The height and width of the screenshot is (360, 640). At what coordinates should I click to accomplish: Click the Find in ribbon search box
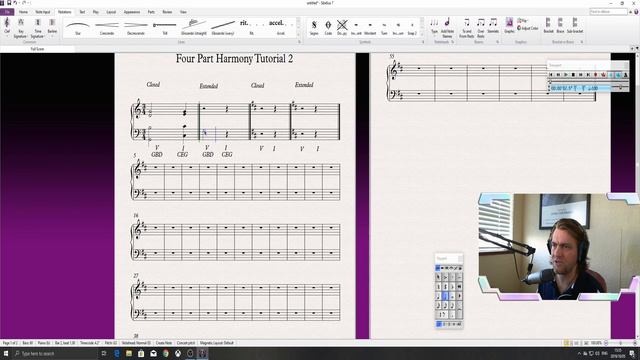[608, 12]
